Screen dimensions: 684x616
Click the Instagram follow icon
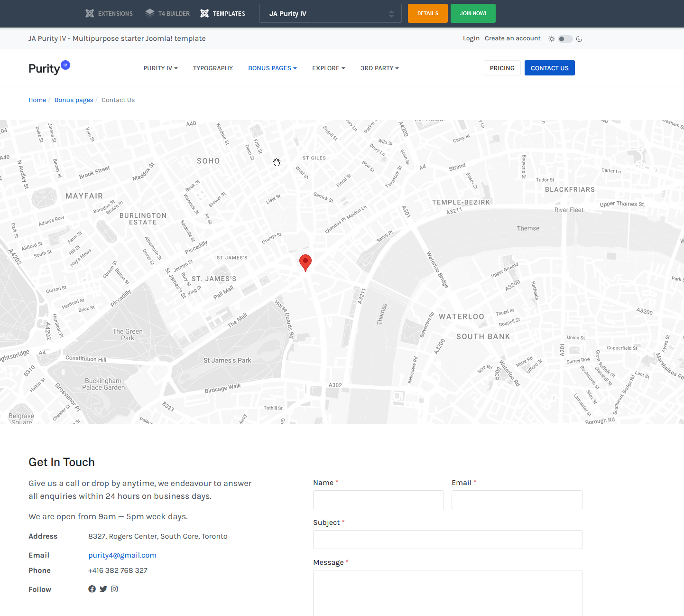(114, 589)
